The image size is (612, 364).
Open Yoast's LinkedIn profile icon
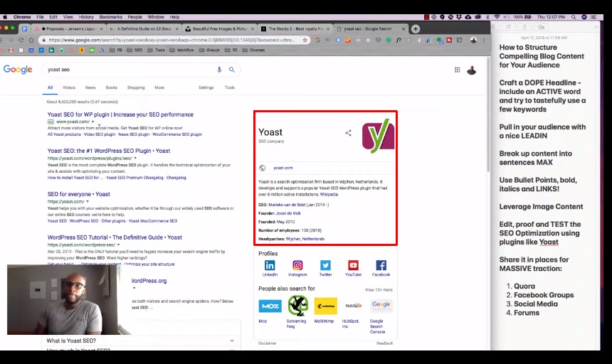coord(270,265)
